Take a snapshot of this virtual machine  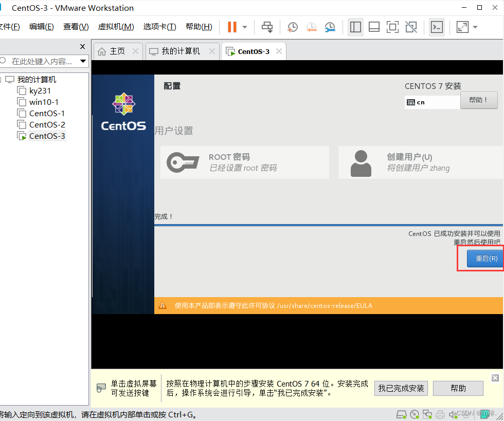292,27
